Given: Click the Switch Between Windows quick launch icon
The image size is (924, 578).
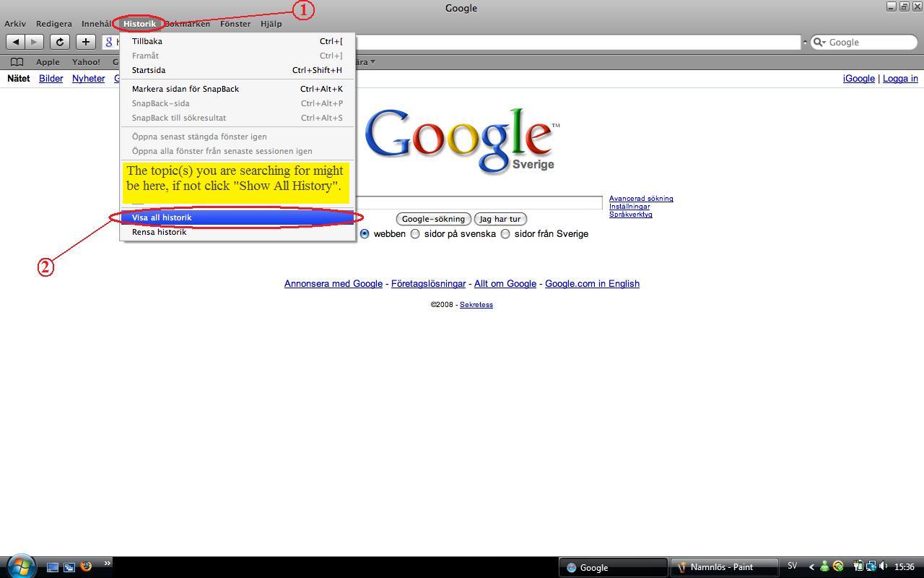Looking at the screenshot, I should (x=69, y=567).
